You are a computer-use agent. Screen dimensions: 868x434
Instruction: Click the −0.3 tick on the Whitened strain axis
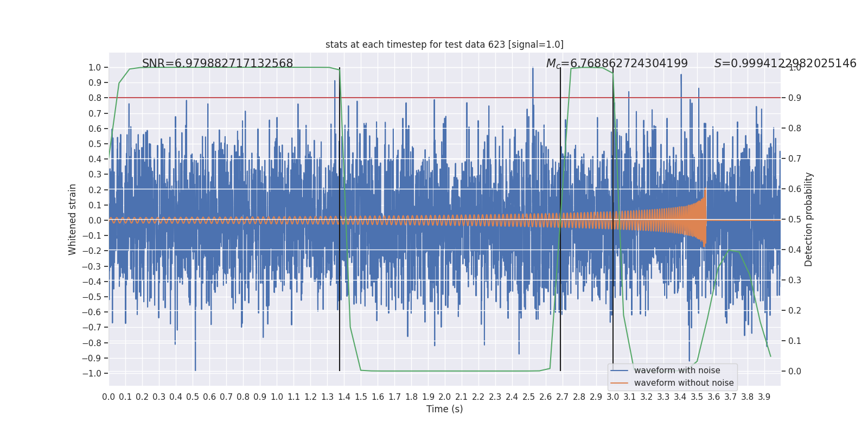[x=92, y=266]
